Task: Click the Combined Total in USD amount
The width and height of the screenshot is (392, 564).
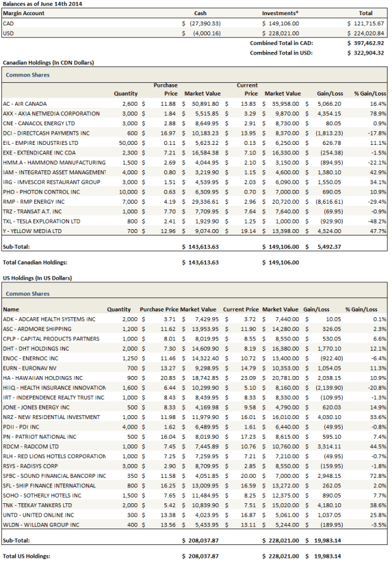Action: pyautogui.click(x=365, y=53)
